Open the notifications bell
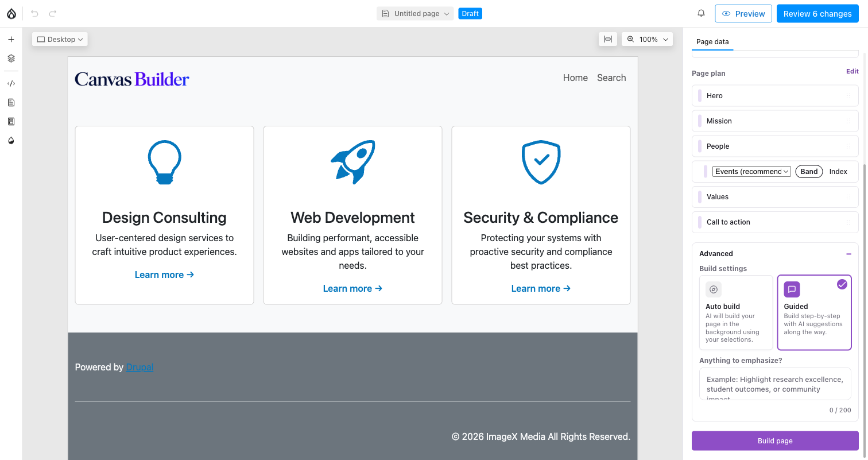 click(701, 13)
